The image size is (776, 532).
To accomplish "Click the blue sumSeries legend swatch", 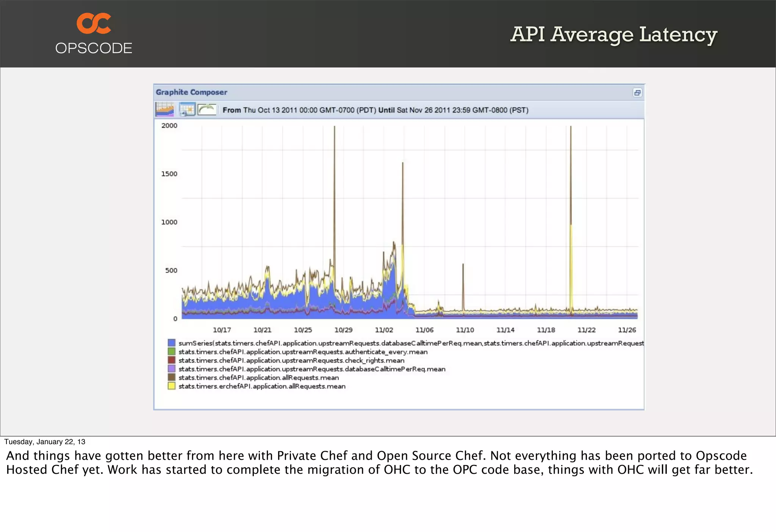I will coord(172,343).
